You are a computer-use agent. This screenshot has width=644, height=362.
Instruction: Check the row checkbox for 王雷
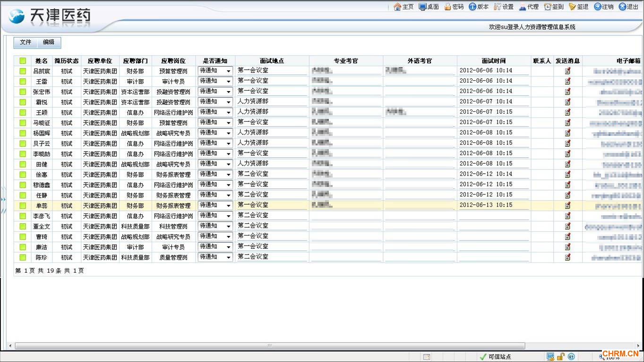tap(23, 81)
